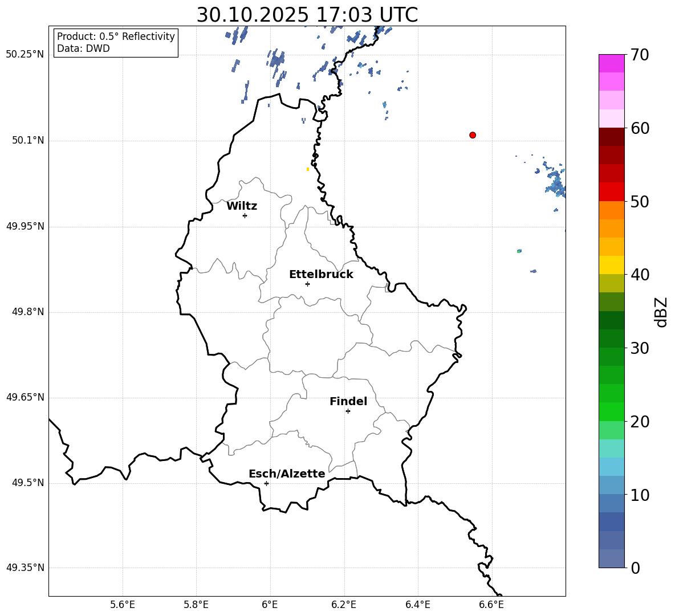This screenshot has width=675, height=616.
Task: Click the 6.2°E longitude label
Action: click(344, 605)
